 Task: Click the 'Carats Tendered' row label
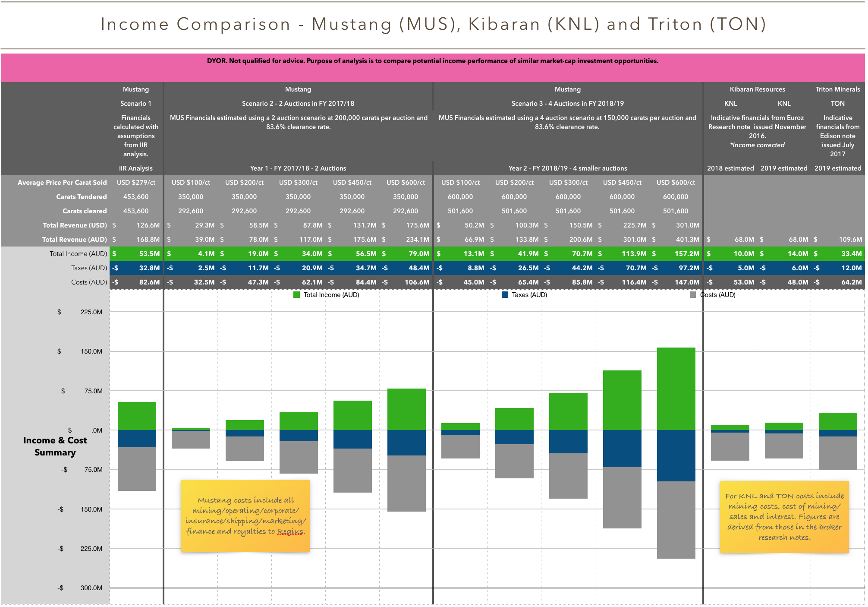pyautogui.click(x=82, y=197)
